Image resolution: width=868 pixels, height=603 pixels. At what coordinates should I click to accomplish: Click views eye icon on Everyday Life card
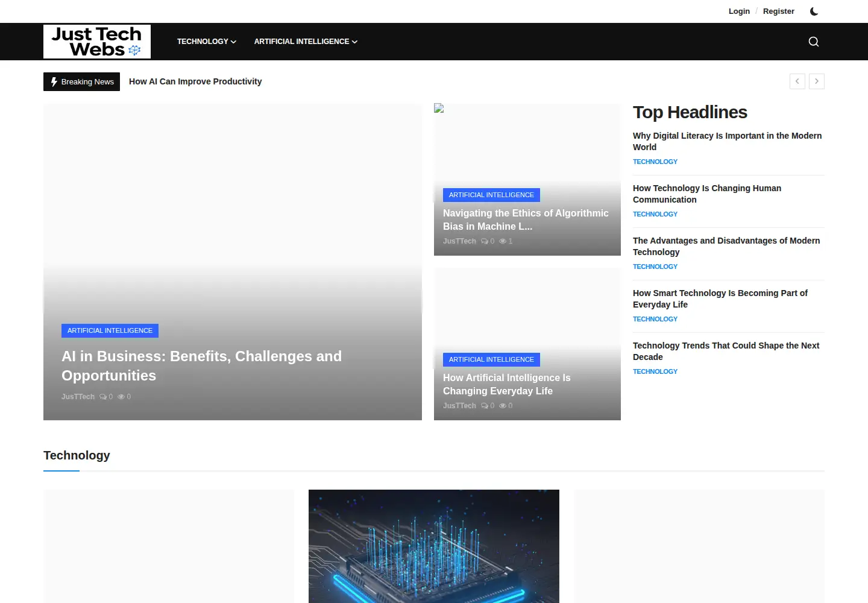tap(503, 406)
